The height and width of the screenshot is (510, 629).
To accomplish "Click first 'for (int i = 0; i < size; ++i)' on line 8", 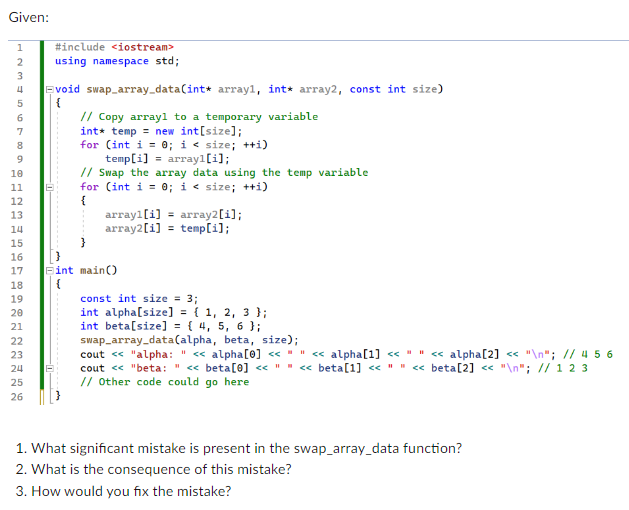I will tap(174, 145).
